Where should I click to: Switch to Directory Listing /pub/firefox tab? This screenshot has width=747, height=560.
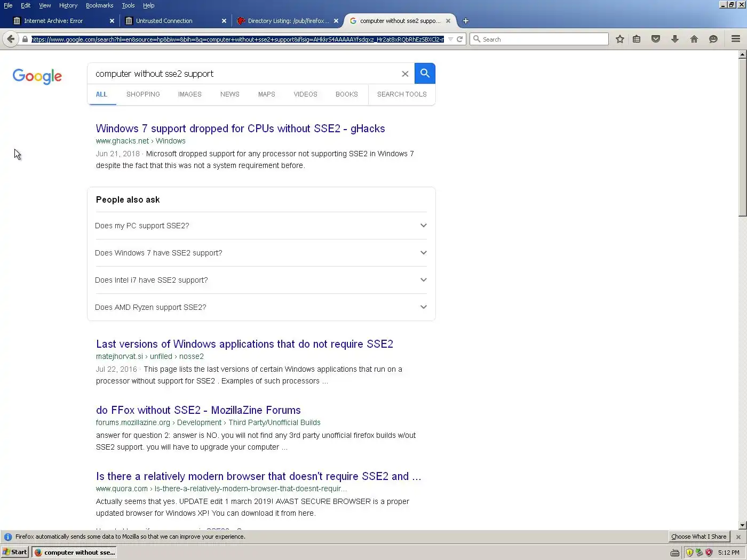tap(287, 21)
